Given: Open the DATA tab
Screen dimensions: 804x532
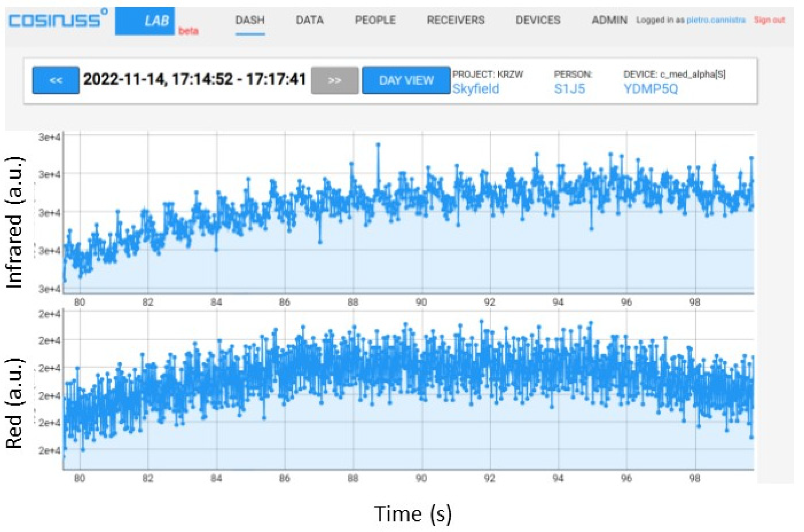Looking at the screenshot, I should (309, 21).
